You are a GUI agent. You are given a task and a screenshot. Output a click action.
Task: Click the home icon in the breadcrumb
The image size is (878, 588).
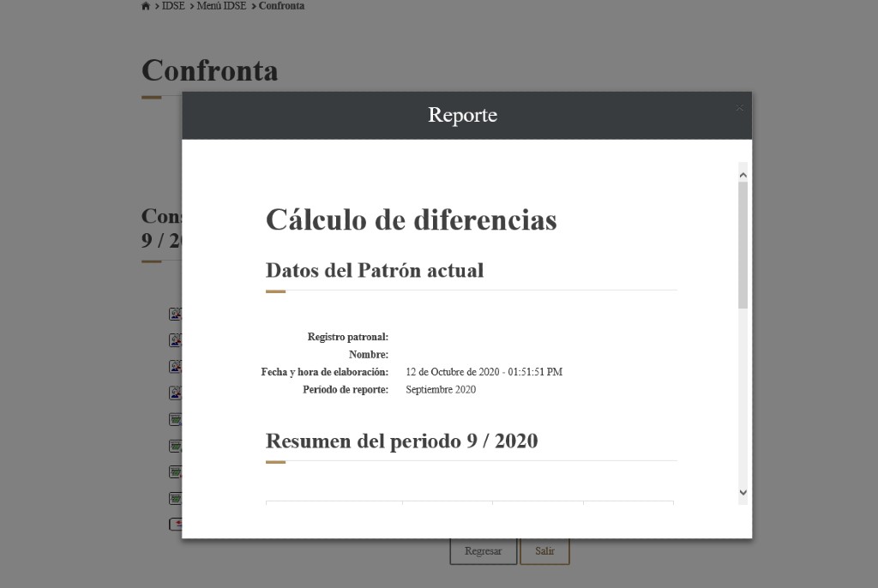146,6
